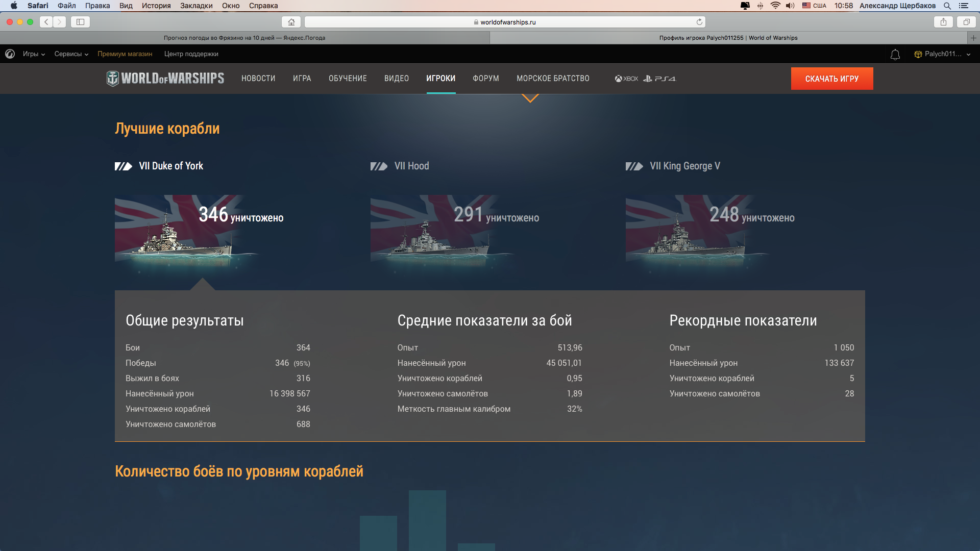Screen dimensions: 980x551
Task: Go to ИГРА section
Action: pyautogui.click(x=302, y=79)
